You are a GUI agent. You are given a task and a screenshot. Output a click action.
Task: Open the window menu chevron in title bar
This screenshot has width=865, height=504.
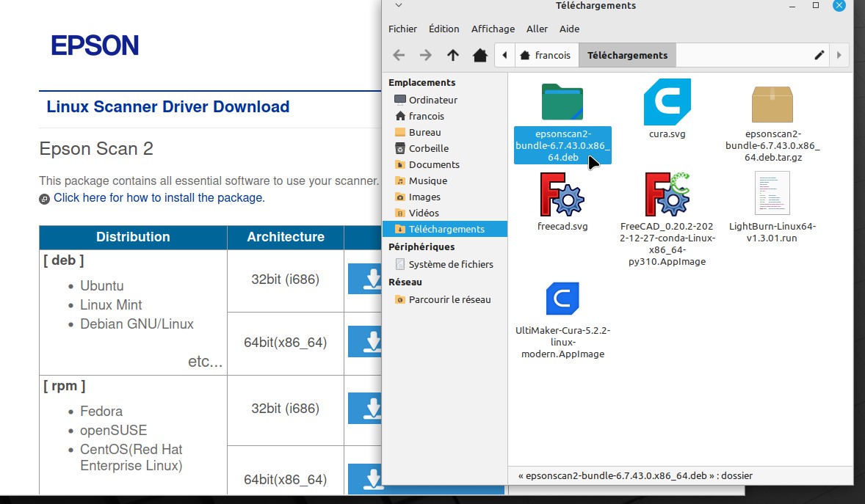[399, 6]
